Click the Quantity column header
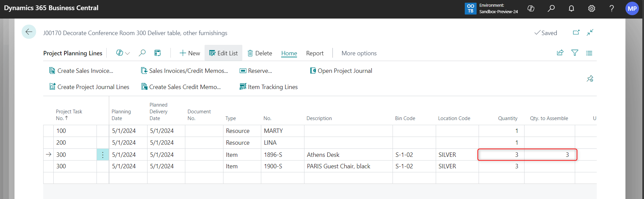This screenshot has width=644, height=199. [x=508, y=118]
